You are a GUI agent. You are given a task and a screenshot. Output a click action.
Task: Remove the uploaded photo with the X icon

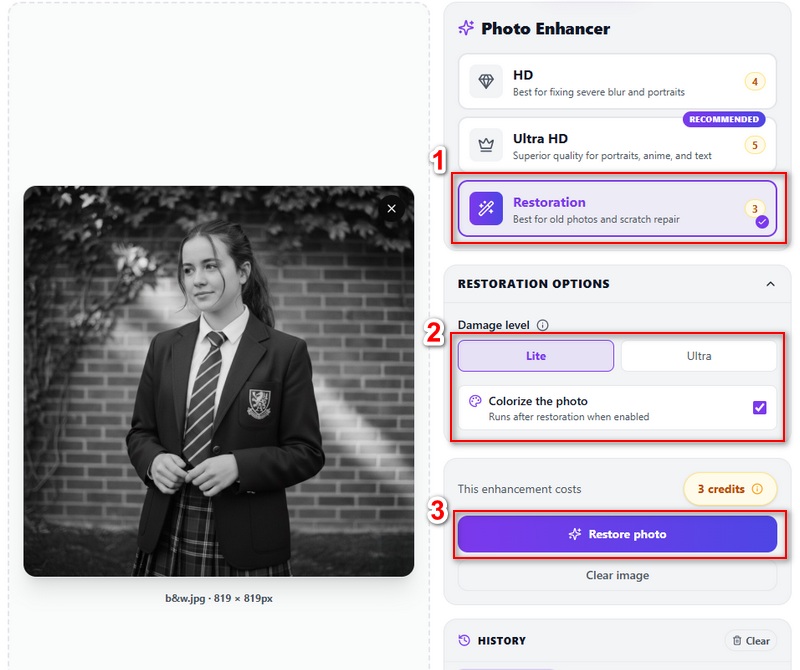(391, 208)
